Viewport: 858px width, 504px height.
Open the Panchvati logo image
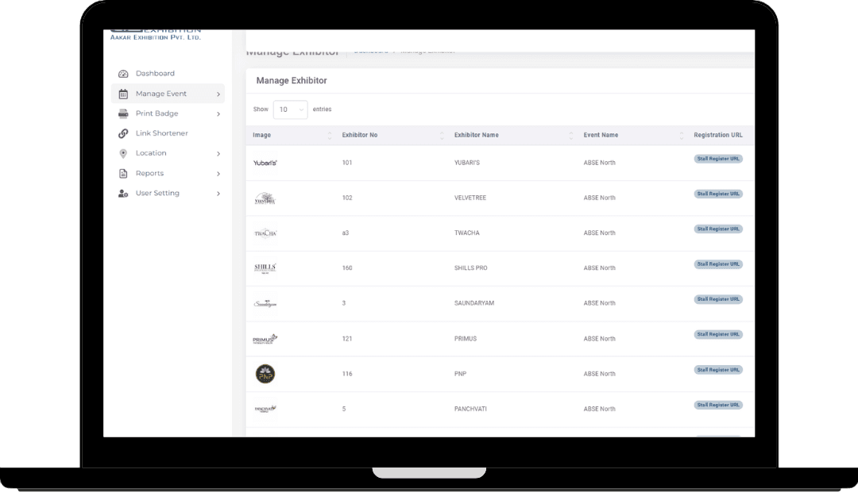(x=265, y=409)
